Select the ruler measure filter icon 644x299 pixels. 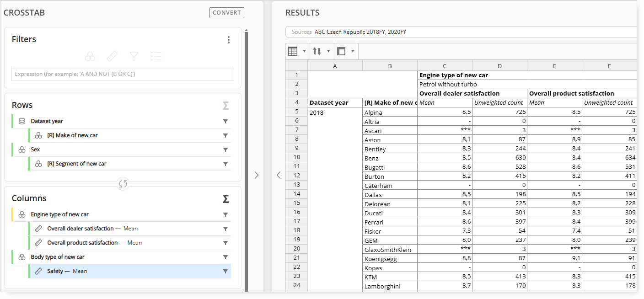tap(112, 56)
